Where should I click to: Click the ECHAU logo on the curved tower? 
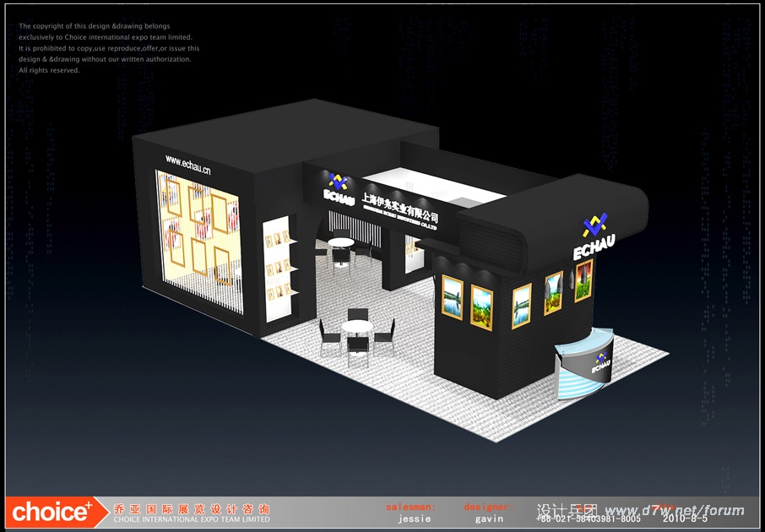click(594, 236)
